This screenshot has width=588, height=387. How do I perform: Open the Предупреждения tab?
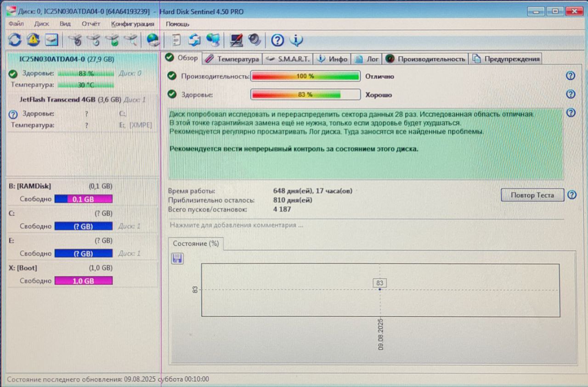506,59
